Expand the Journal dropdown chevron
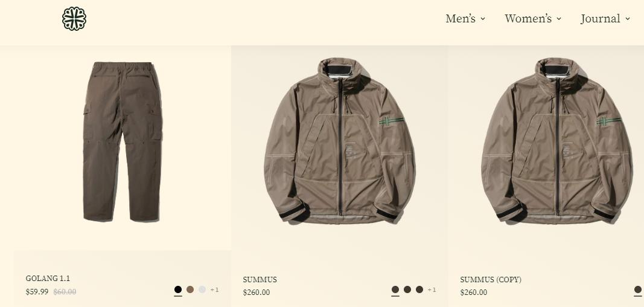The image size is (644, 307). (628, 19)
